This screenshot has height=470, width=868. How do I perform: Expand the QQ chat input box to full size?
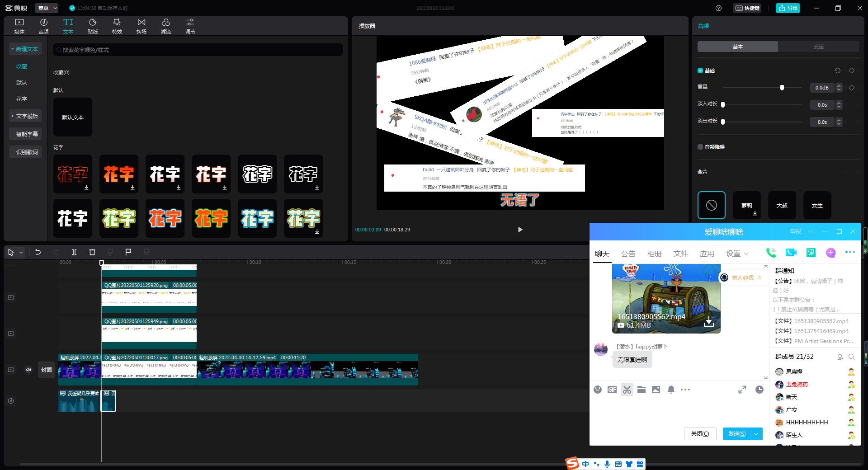(742, 390)
